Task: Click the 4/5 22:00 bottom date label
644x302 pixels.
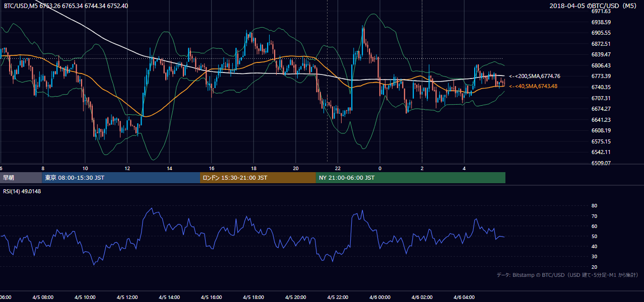Action: pyautogui.click(x=338, y=297)
